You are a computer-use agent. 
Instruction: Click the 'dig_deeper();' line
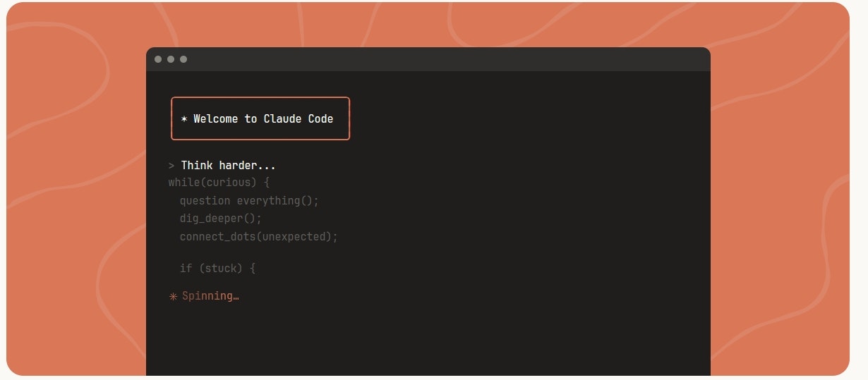pos(221,219)
